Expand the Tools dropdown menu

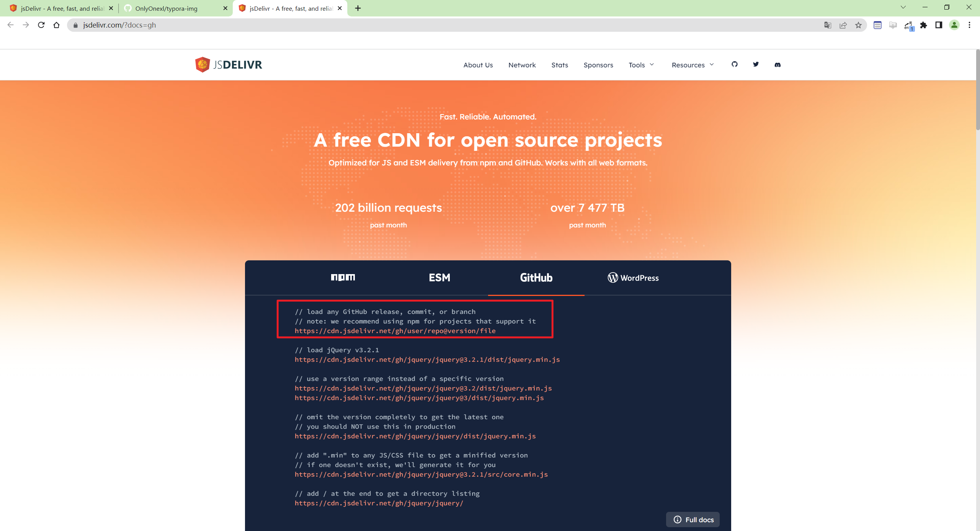(x=641, y=65)
